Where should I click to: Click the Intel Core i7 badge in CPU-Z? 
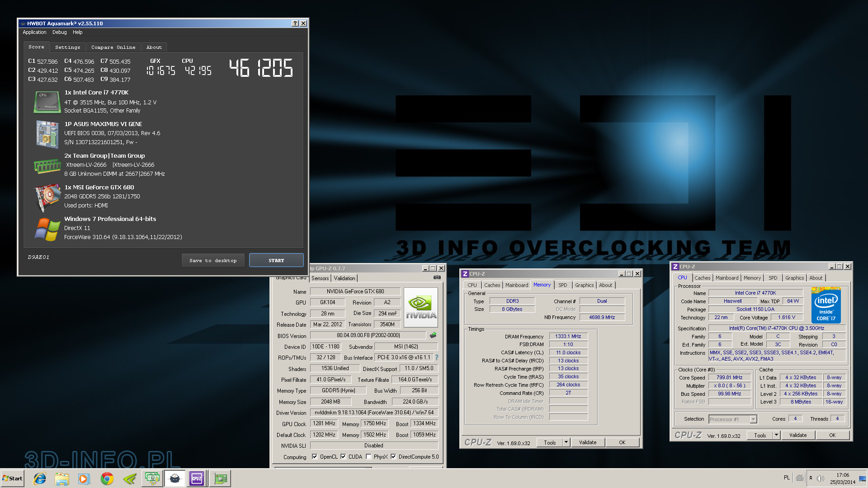826,305
